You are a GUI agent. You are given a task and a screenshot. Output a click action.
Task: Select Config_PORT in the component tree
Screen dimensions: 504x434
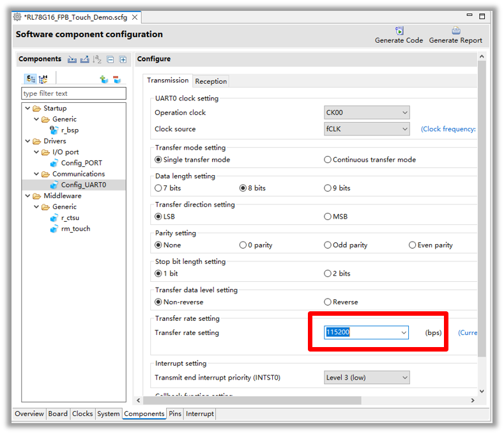point(81,163)
